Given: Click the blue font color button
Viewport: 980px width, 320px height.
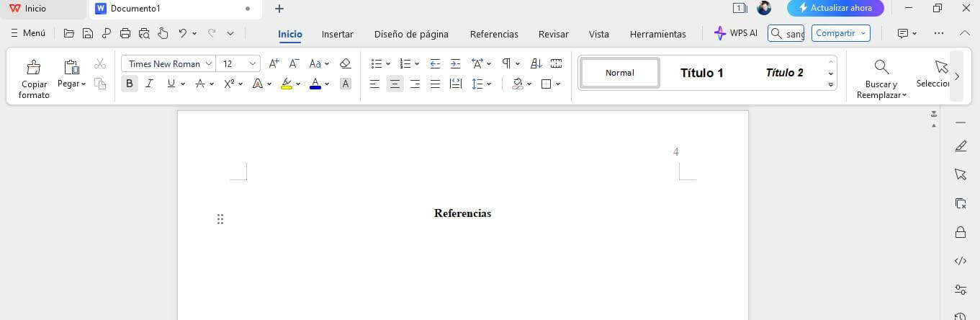Looking at the screenshot, I should [x=315, y=84].
